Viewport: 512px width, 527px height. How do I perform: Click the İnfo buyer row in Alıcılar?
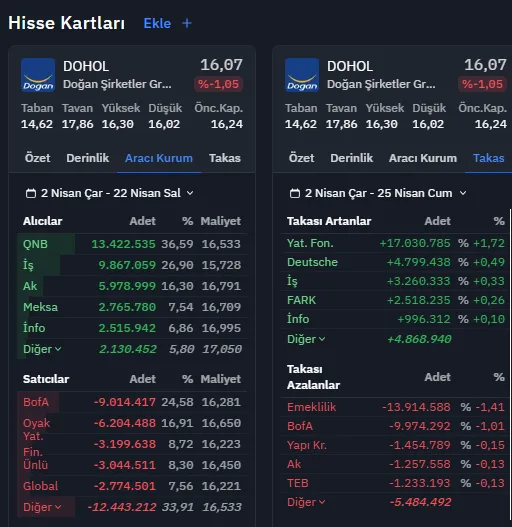coord(132,328)
